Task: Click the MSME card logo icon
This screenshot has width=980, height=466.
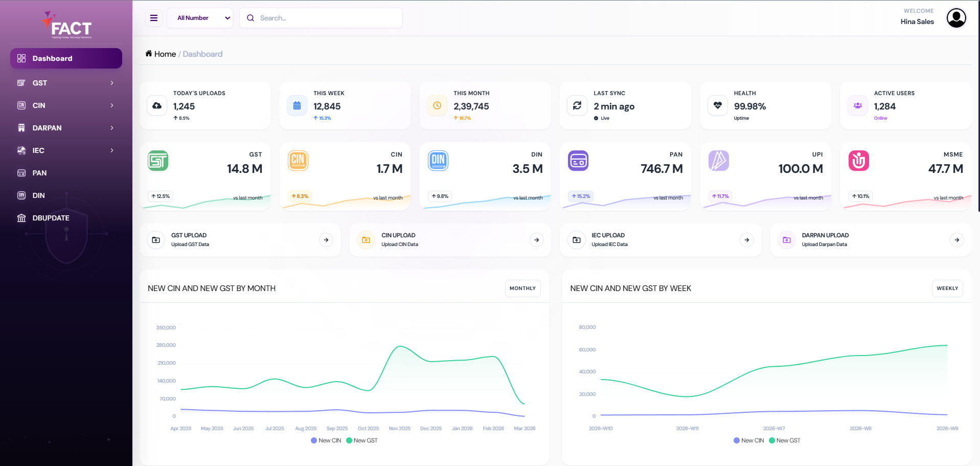Action: coord(859,161)
